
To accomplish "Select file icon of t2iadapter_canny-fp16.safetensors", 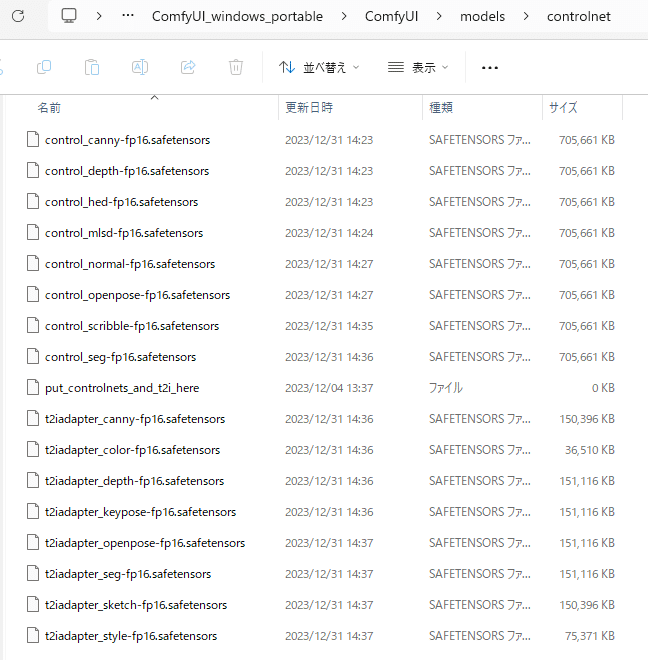I will click(33, 418).
